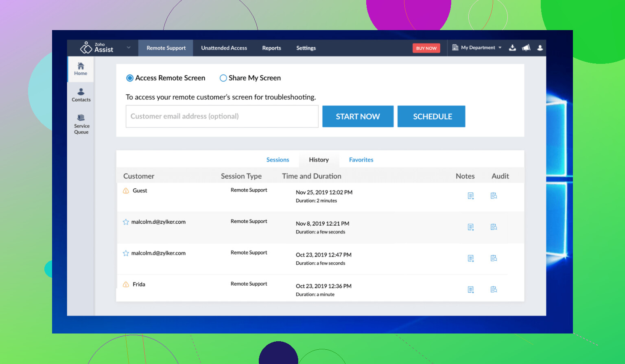Open Contacts from the sidebar
Viewport: 625px width, 364px height.
[x=81, y=95]
